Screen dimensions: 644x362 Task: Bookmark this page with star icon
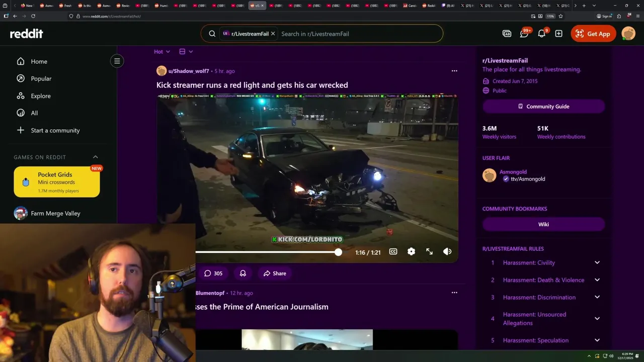tap(560, 16)
